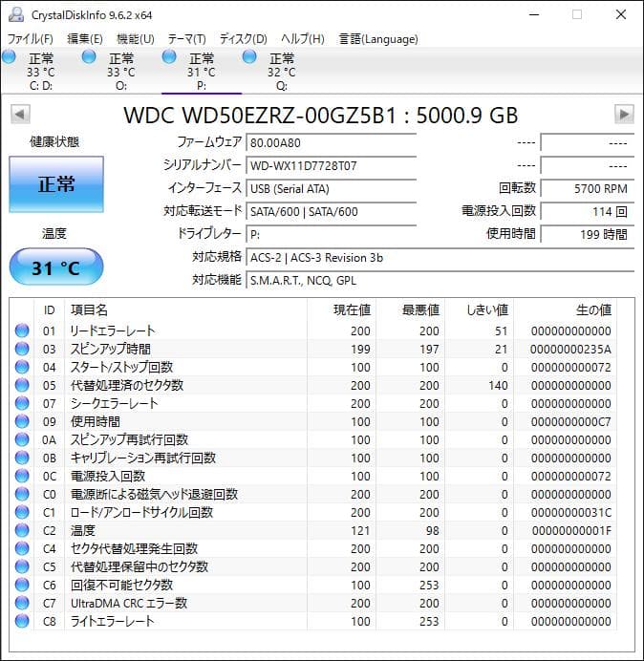Click status orb for attribute C0 磁気ヘッド退避回数
Viewport: 644px width, 661px height.
click(22, 494)
